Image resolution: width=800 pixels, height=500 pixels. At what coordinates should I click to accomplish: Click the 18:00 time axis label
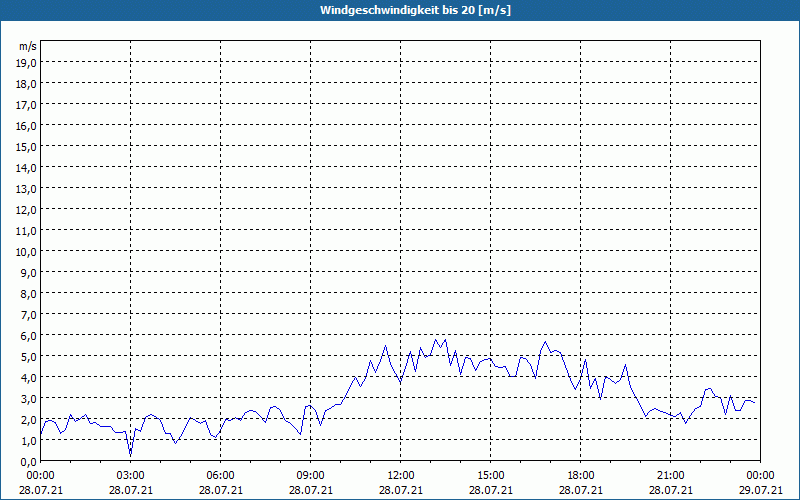(581, 476)
